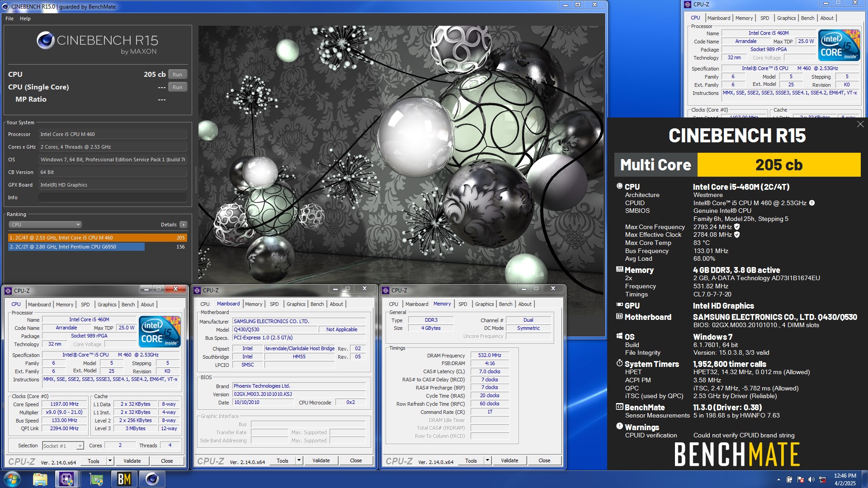This screenshot has width=868, height=488.
Task: Close the BenchMate result panel with the X
Action: (x=860, y=124)
